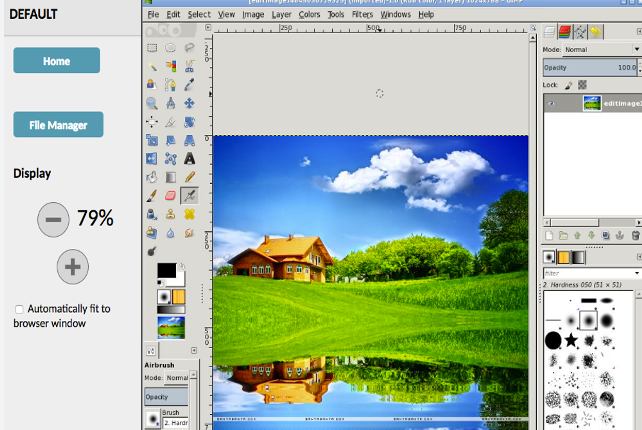Create a new layer button
This screenshot has height=430, width=642.
pos(549,235)
